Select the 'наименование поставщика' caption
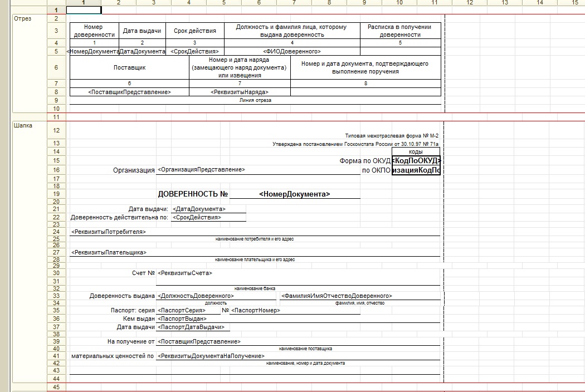Viewport: 585px width, 392px height. point(305,349)
